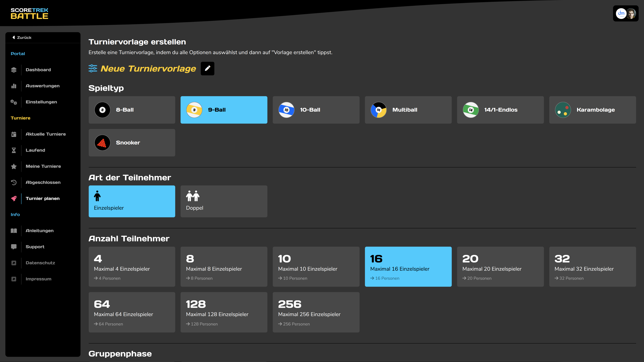The width and height of the screenshot is (644, 362).
Task: Click the Anleitungen book icon
Action: tap(14, 231)
